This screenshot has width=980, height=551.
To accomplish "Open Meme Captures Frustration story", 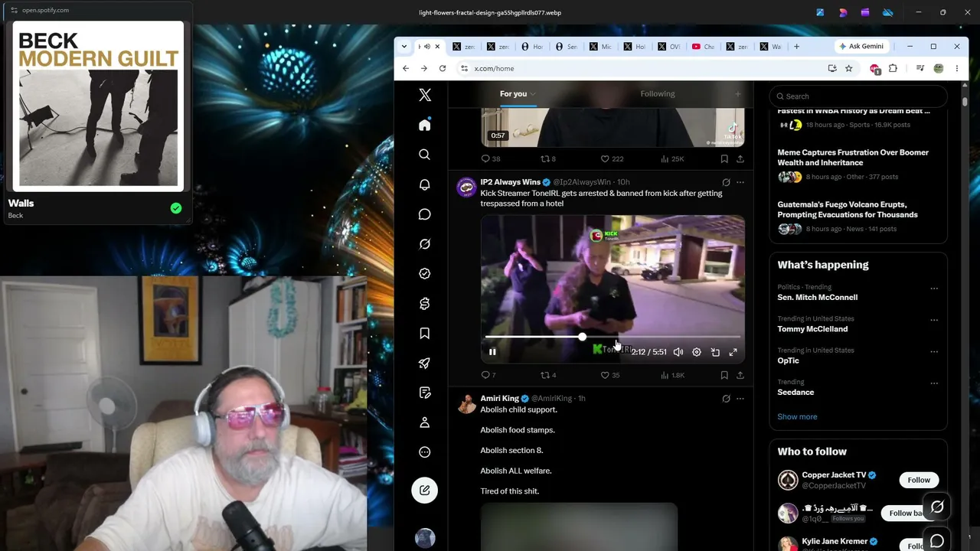I will [x=853, y=158].
